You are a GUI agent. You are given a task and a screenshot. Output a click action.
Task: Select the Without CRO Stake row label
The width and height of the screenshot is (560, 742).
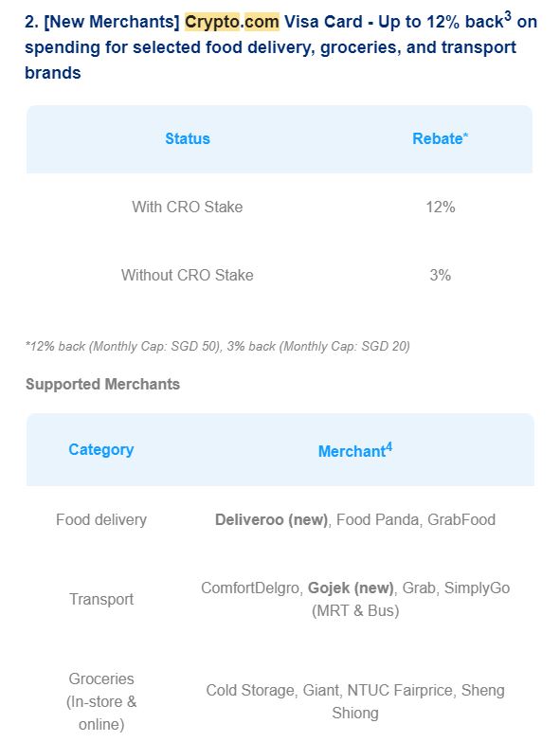point(188,275)
